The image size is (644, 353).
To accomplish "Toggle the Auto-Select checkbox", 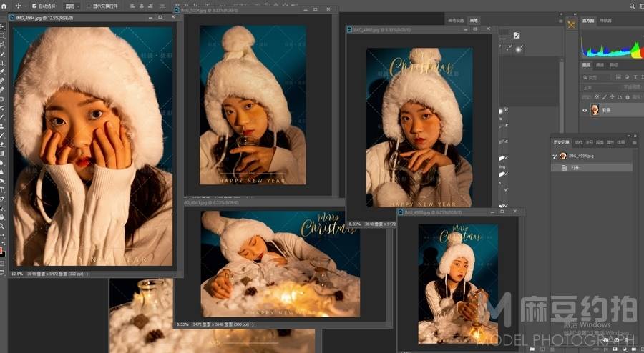I will [x=34, y=6].
